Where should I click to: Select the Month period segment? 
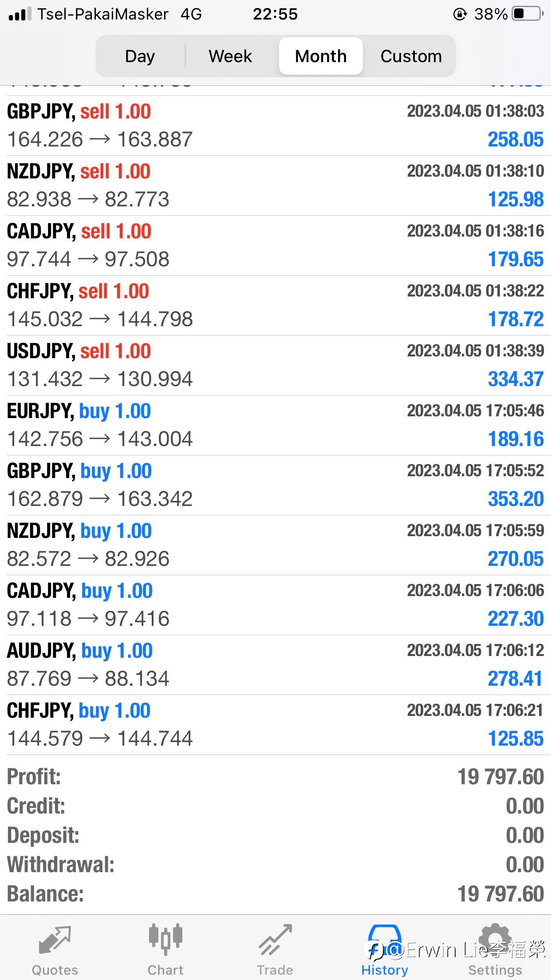pos(321,56)
